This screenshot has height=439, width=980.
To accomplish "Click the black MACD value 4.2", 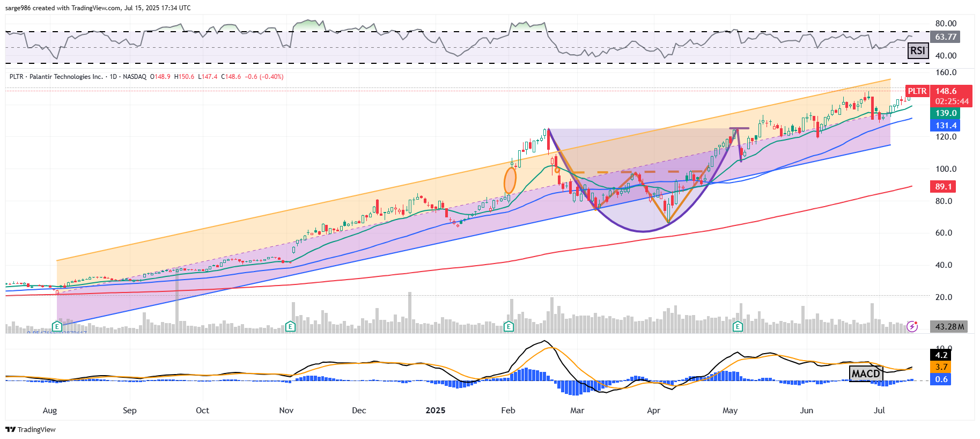I will click(x=941, y=355).
